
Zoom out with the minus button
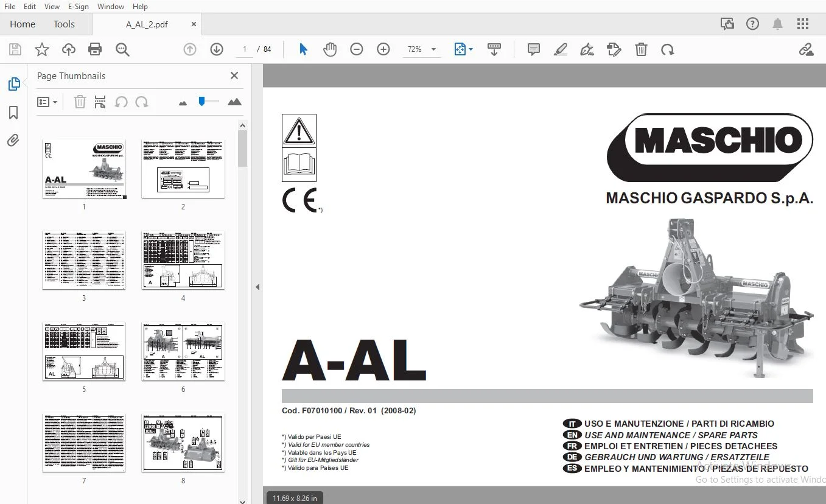pyautogui.click(x=357, y=50)
